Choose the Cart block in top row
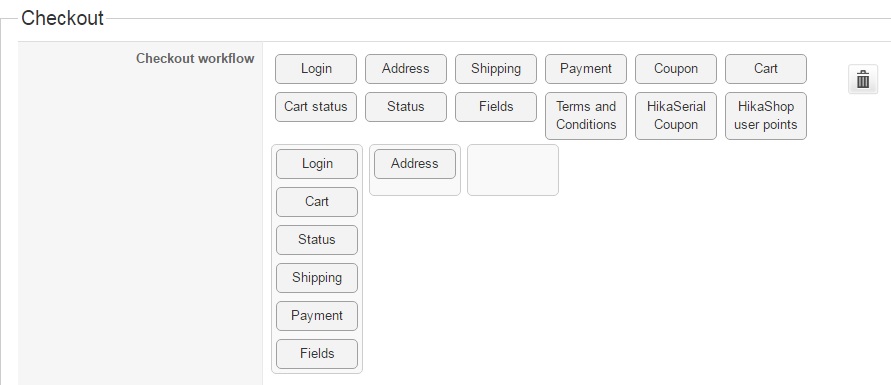891x385 pixels. 765,69
